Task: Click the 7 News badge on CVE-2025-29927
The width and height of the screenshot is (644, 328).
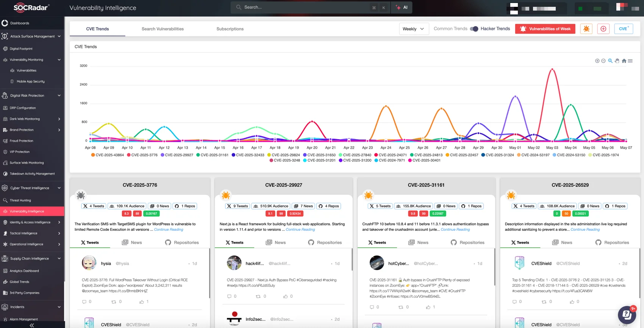Action: [303, 206]
